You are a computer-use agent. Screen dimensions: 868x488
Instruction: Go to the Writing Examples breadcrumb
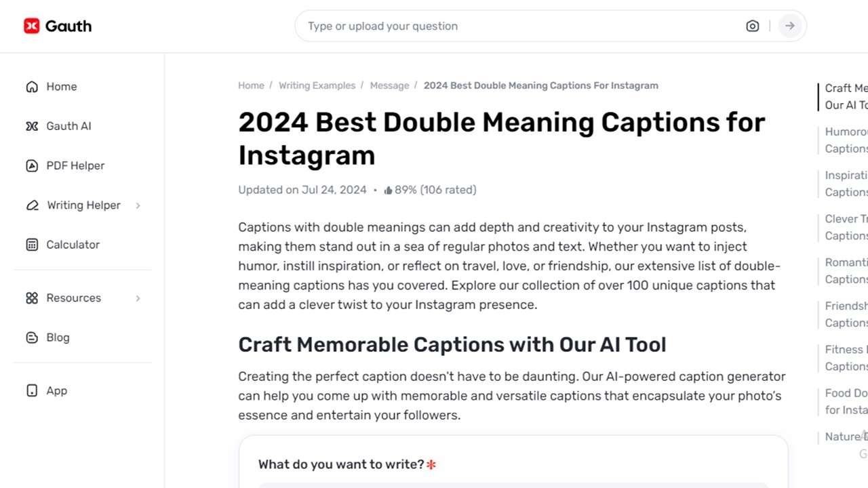(x=317, y=85)
